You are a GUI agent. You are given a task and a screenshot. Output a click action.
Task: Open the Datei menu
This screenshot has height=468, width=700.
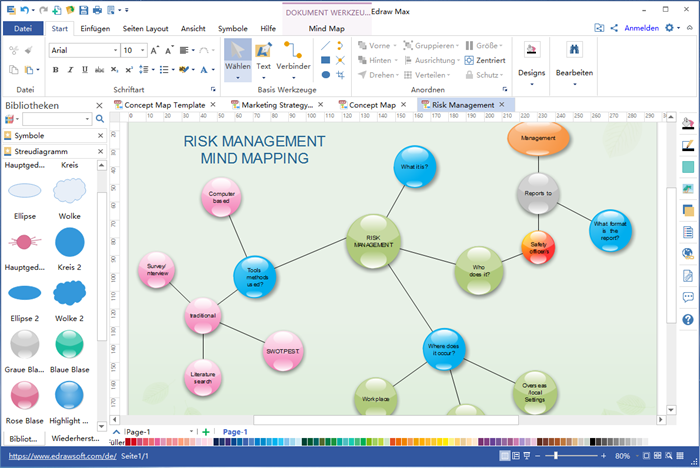[x=23, y=28]
